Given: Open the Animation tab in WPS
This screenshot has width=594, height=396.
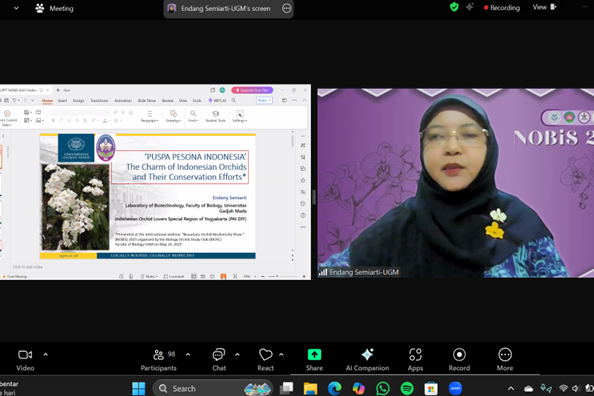Looking at the screenshot, I should pyautogui.click(x=123, y=101).
